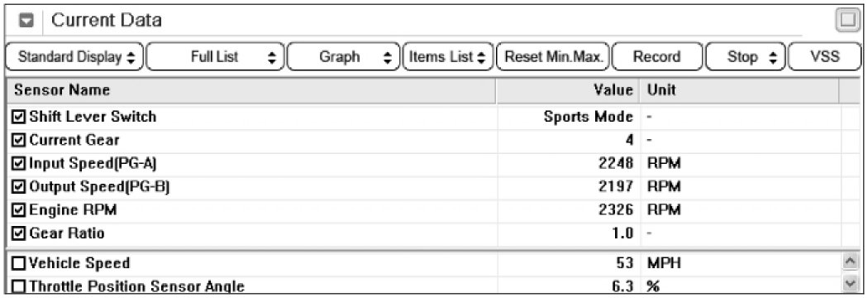Uncheck the Shift Lever Switch checkbox
Viewport: 868px width, 298px height.
[x=19, y=117]
